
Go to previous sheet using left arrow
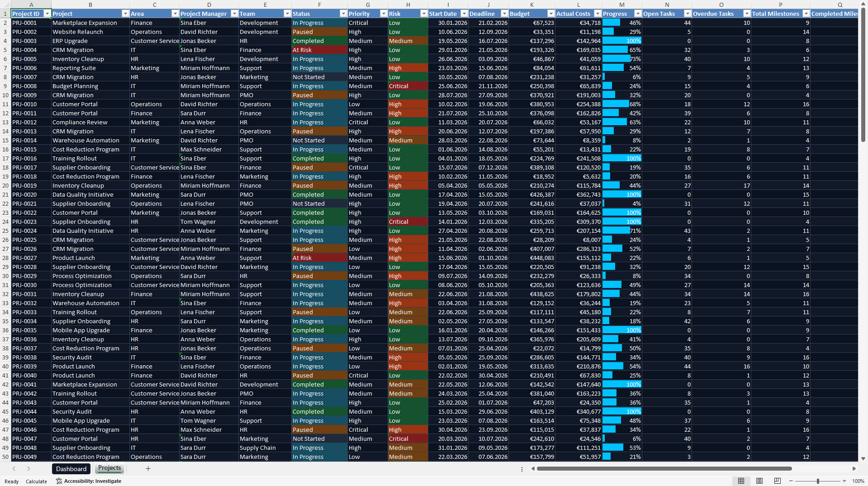[x=14, y=469]
